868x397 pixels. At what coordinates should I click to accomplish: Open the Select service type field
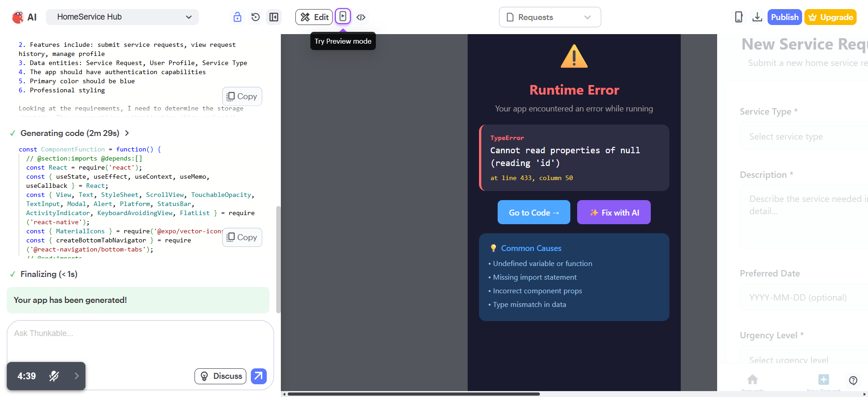coord(804,136)
